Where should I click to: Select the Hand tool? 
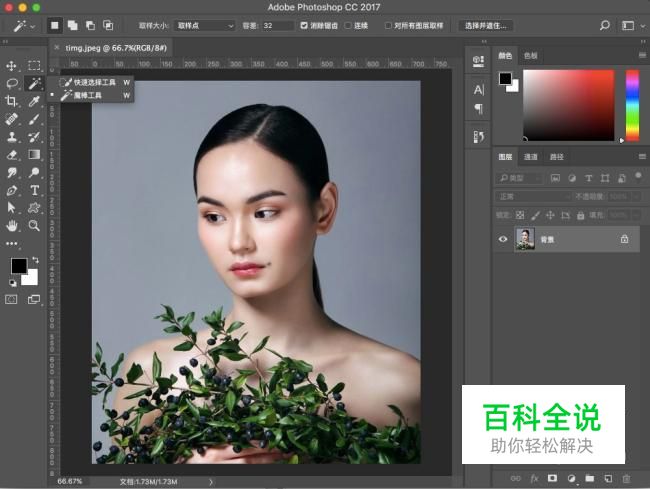point(12,226)
